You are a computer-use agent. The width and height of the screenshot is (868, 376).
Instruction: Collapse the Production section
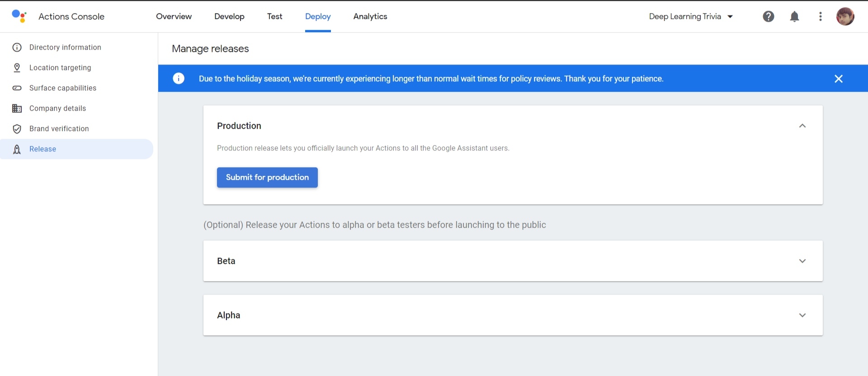(802, 126)
